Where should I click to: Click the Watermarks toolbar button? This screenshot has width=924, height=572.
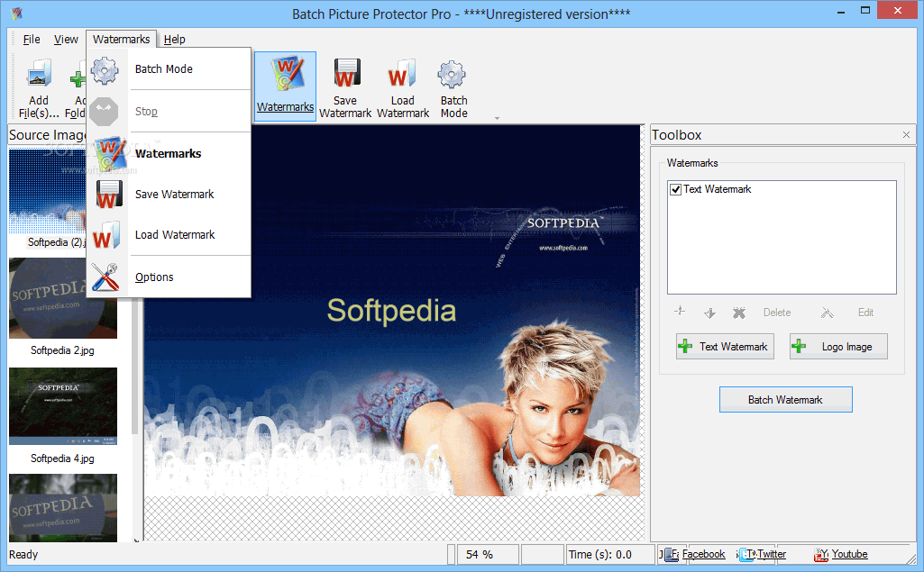tap(285, 86)
